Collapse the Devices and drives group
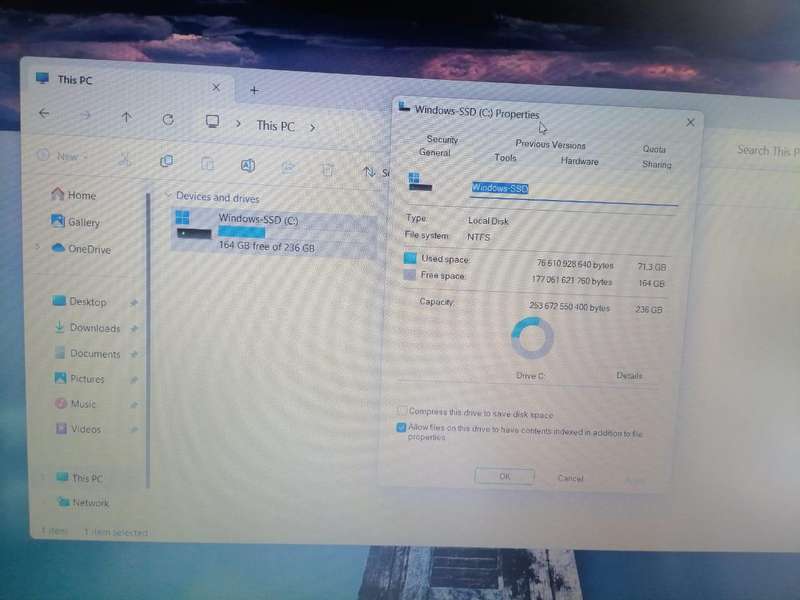 [167, 195]
